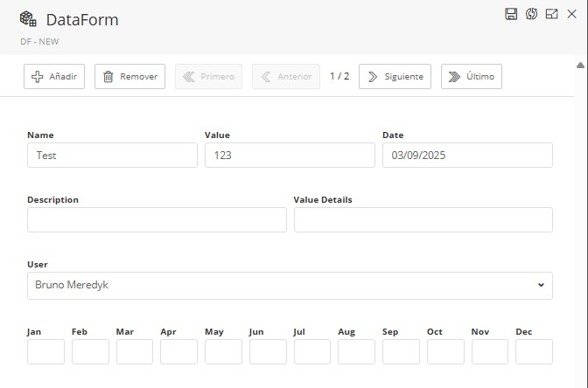Click the DataForm cube logo icon
Viewport: 588px width, 388px height.
28,18
